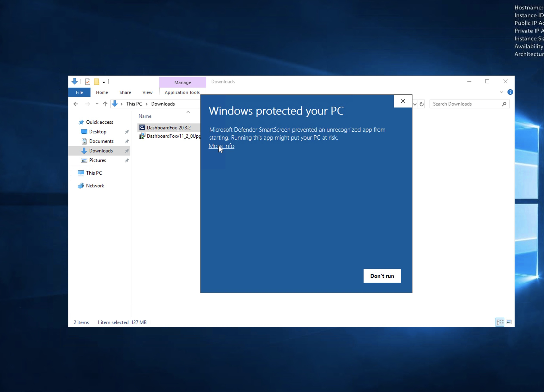The width and height of the screenshot is (544, 392).
Task: Open Documents in the navigation pane
Action: click(x=101, y=141)
